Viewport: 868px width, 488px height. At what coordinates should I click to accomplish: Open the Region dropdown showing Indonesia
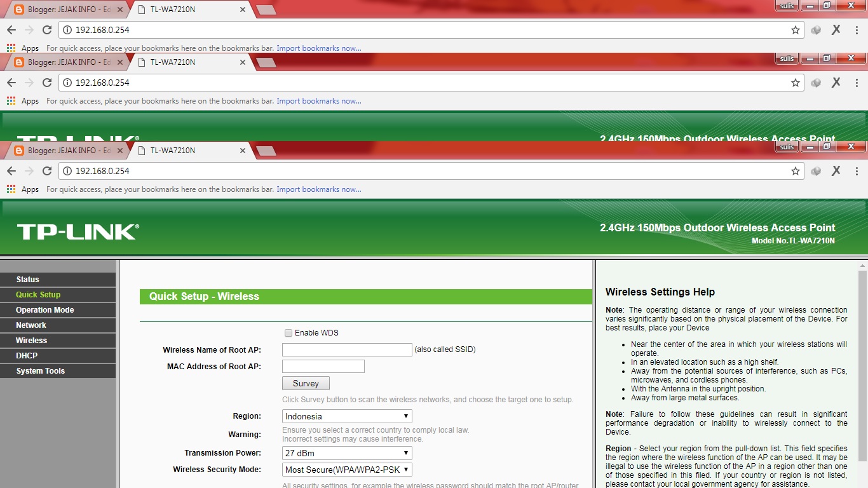click(347, 416)
